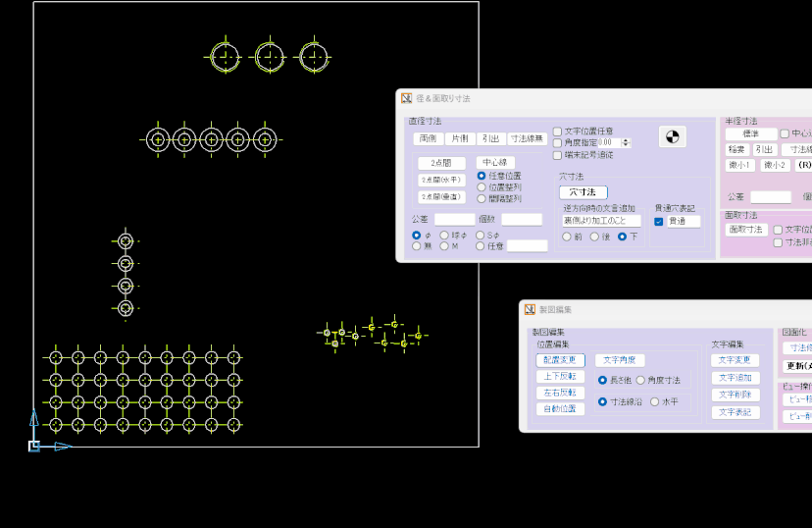812x528 pixels.
Task: Select the 水平 radio option
Action: click(x=654, y=401)
